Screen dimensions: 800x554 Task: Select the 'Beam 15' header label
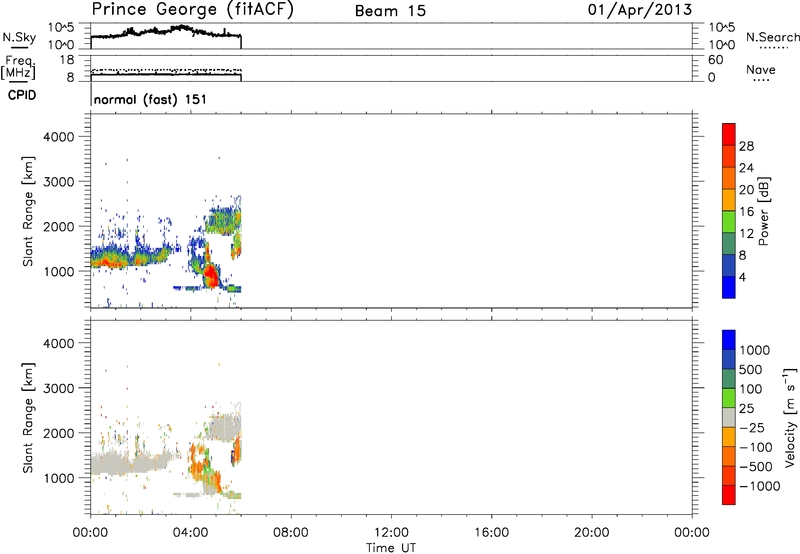click(x=390, y=11)
